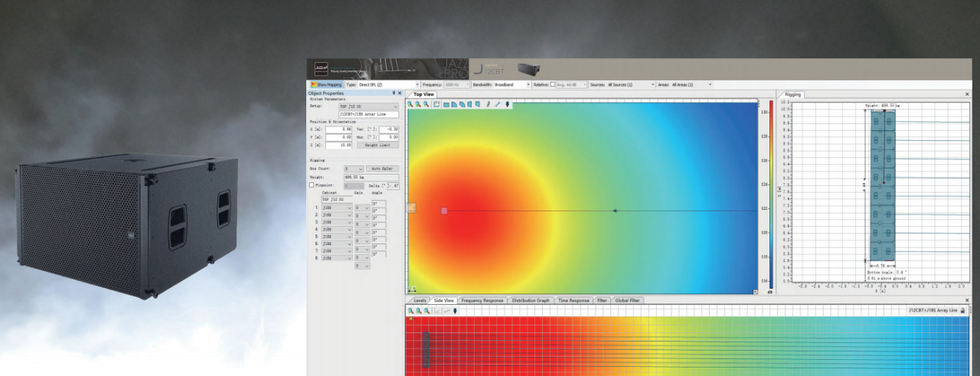
Task: Click the first zoom magnifier in Side View toolbar
Action: tap(410, 311)
